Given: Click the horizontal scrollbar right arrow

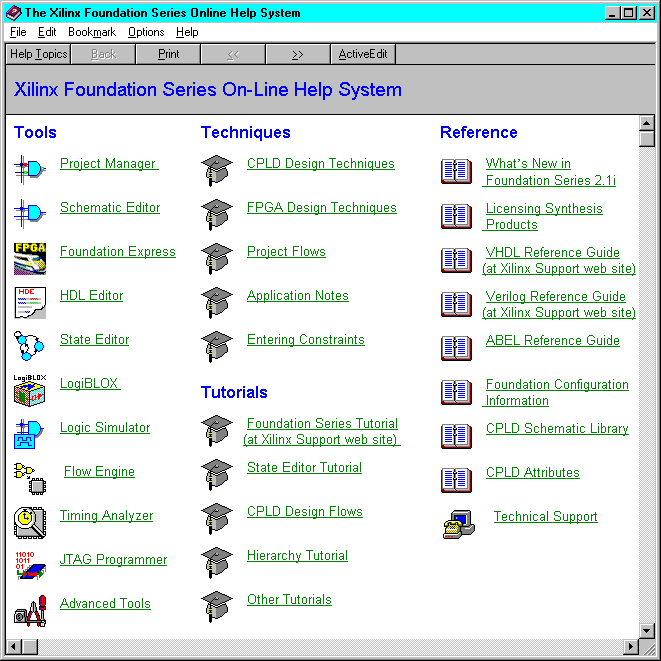Looking at the screenshot, I should point(630,647).
